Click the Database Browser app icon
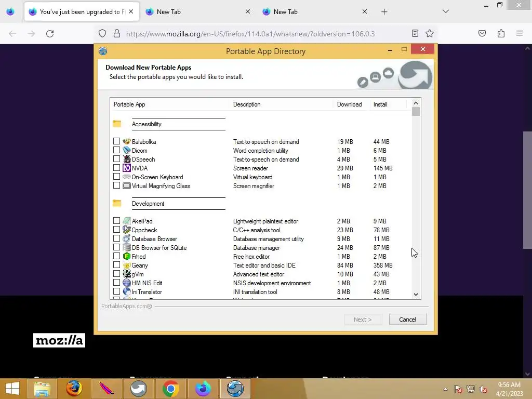This screenshot has height=399, width=532. (127, 238)
